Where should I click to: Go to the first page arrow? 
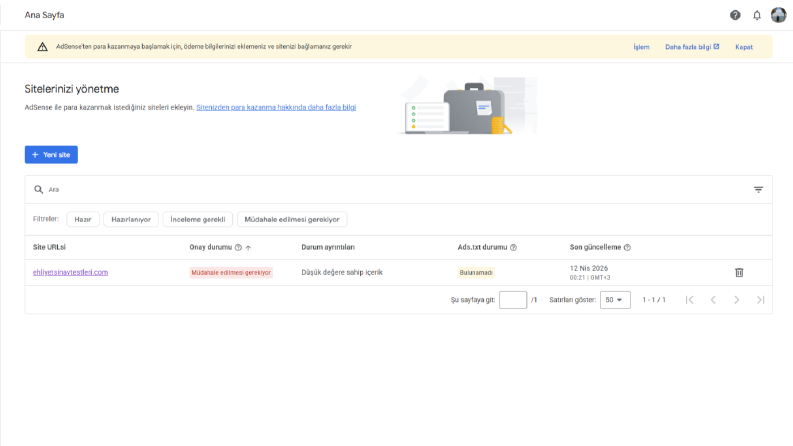pos(689,300)
